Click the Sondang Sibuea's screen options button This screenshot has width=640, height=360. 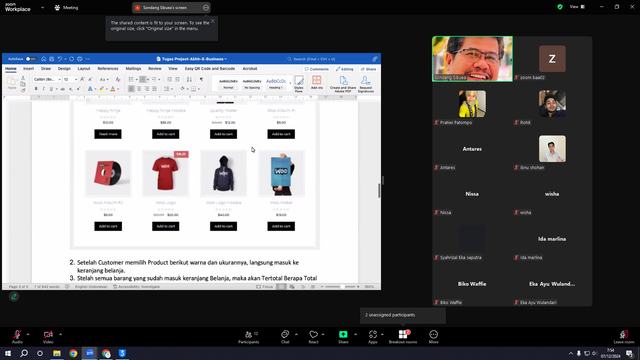point(206,7)
